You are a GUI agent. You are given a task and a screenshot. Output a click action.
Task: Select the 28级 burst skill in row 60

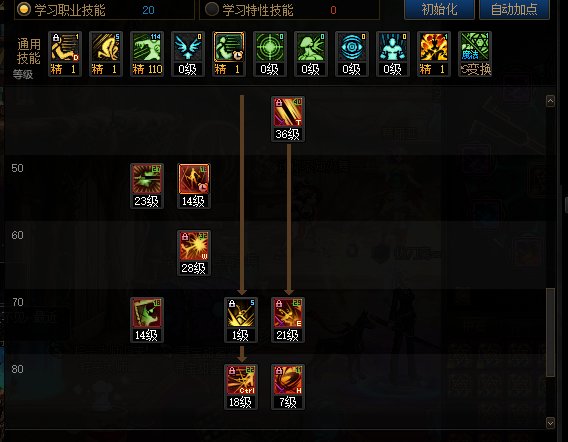point(194,253)
